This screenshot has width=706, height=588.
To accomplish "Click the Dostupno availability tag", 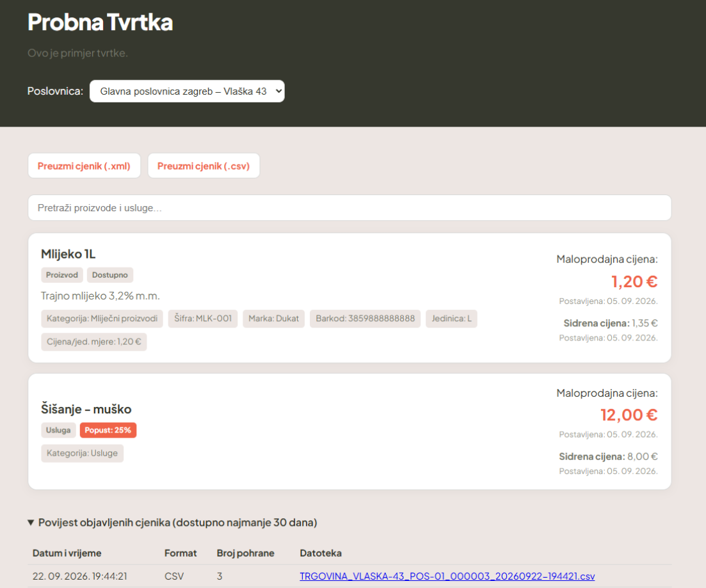I will (x=110, y=274).
